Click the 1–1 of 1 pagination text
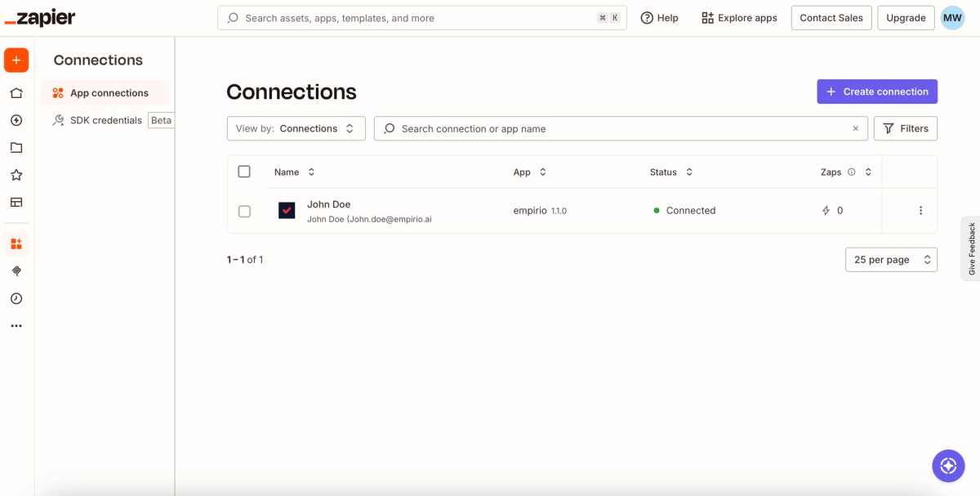The image size is (980, 496). point(245,260)
